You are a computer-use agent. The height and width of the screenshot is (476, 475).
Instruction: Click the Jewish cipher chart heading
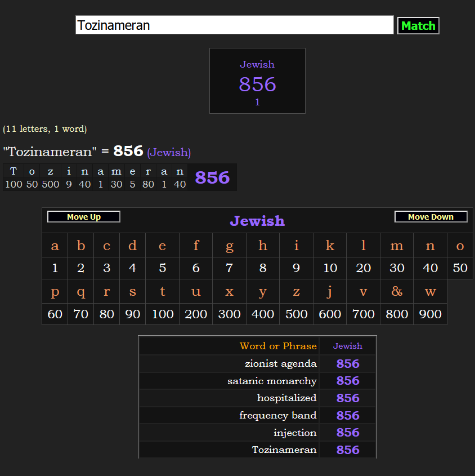[x=257, y=221]
